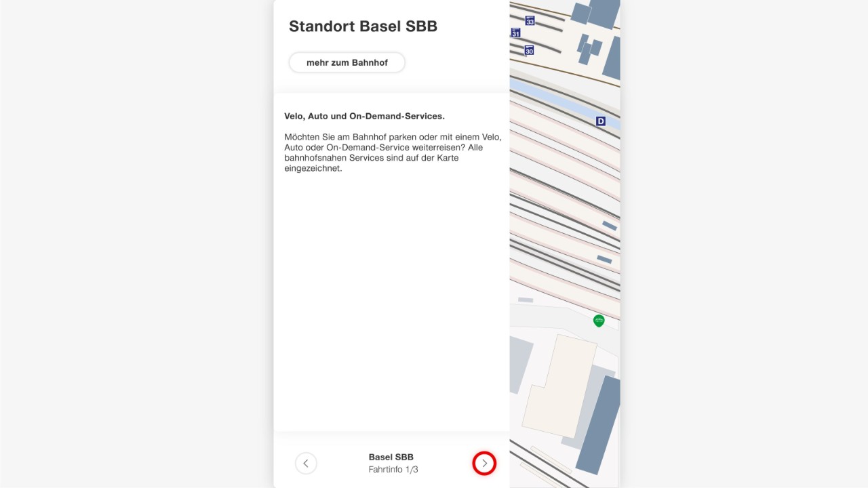868x488 pixels.
Task: Click the tall dark blue building bottom right
Action: tap(599, 424)
